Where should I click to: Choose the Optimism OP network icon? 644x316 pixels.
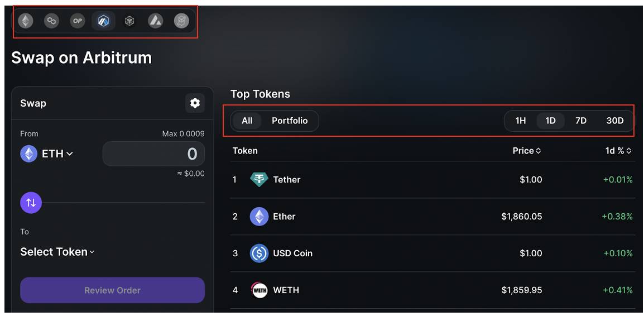tap(77, 21)
